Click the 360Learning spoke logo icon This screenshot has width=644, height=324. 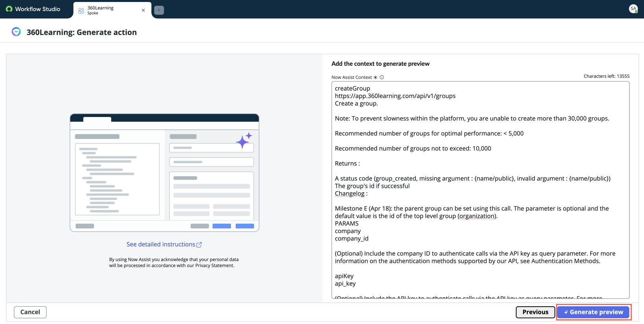click(x=16, y=32)
